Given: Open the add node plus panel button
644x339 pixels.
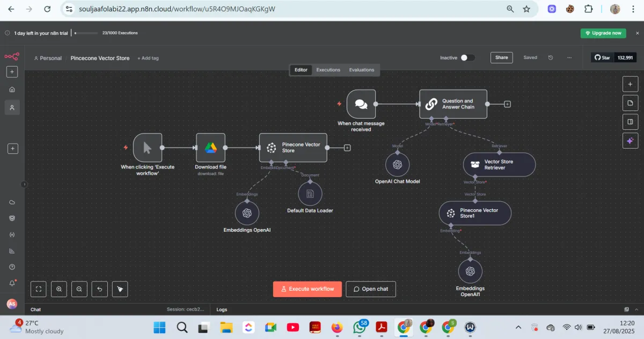Looking at the screenshot, I should coord(630,84).
